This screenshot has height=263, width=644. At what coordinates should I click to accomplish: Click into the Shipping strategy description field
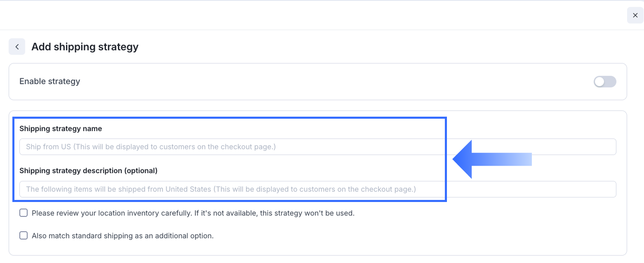[x=317, y=189]
